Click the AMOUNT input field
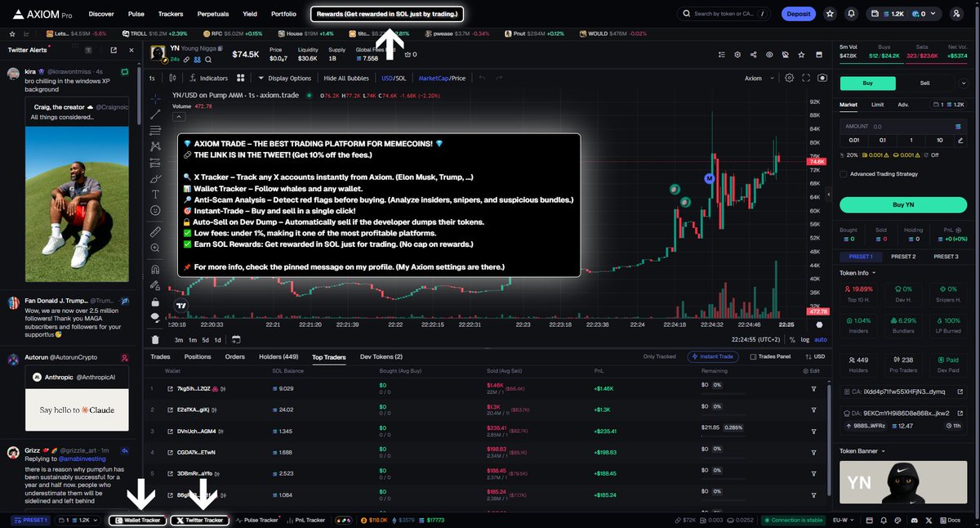Image resolution: width=980 pixels, height=528 pixels. point(902,127)
